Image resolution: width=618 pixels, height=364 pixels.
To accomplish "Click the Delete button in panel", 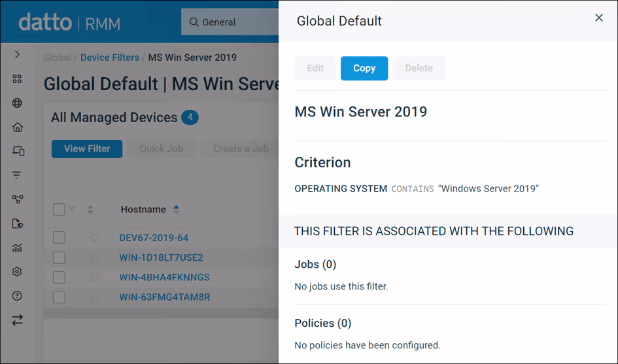I will 419,68.
